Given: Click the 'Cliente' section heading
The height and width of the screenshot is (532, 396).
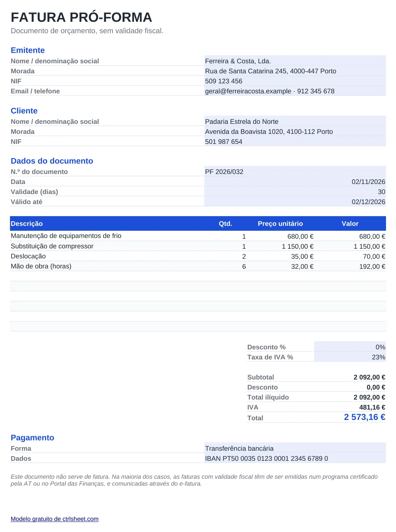Looking at the screenshot, I should (24, 111).
